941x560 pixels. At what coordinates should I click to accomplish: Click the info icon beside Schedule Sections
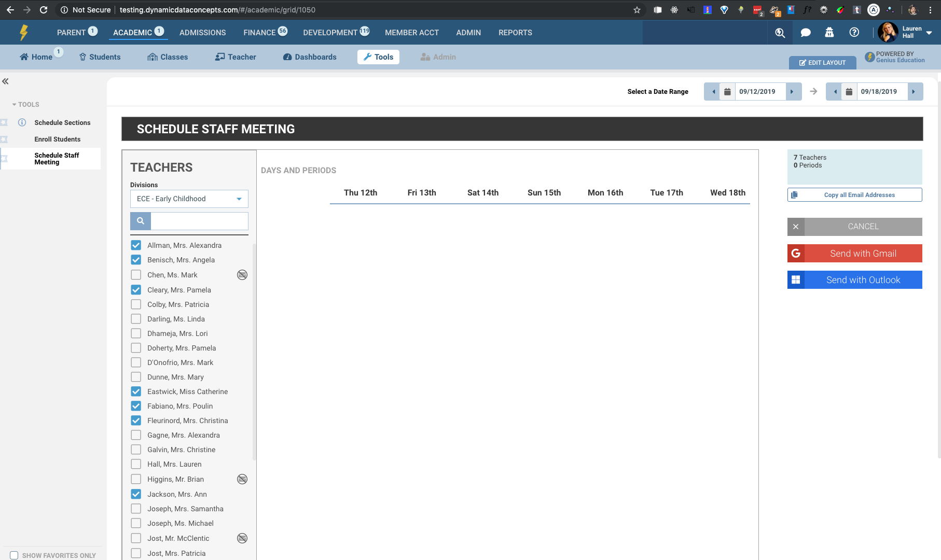coord(22,122)
